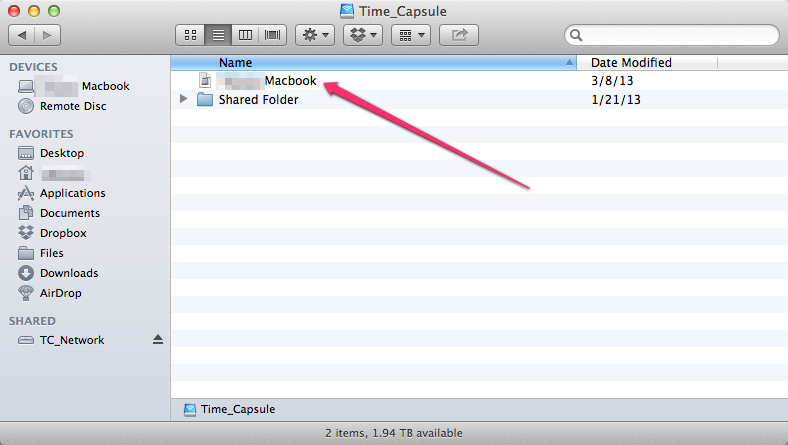Select the Macbook backup file row
This screenshot has height=445, width=788.
point(479,80)
